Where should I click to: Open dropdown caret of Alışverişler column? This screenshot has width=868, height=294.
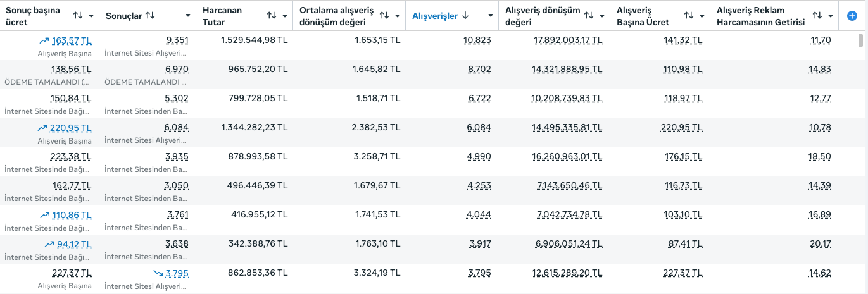[491, 16]
